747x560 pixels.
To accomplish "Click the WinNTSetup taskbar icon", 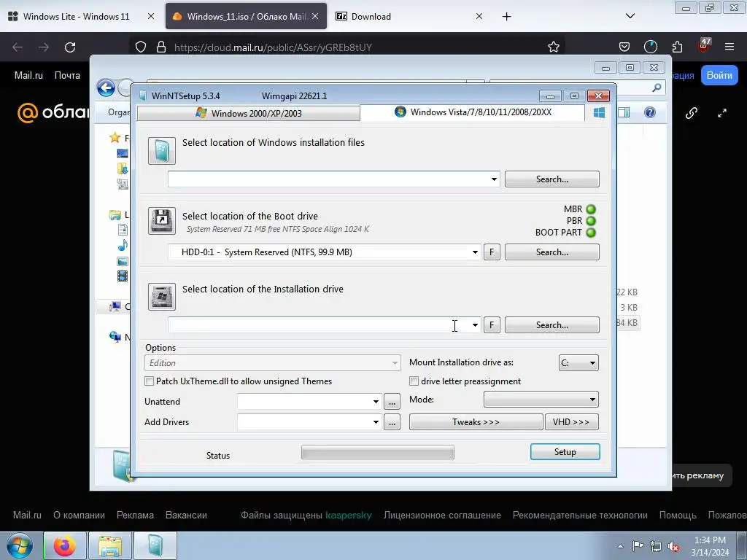I will pos(155,545).
